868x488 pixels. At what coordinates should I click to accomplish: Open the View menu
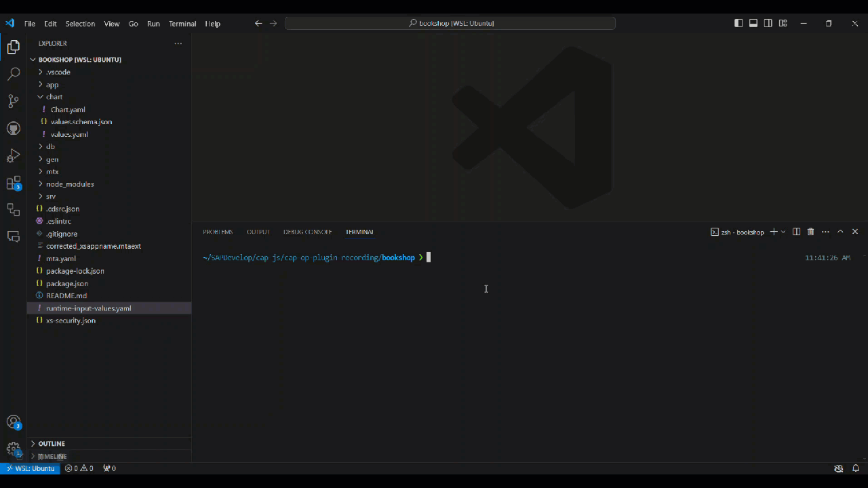pos(112,23)
